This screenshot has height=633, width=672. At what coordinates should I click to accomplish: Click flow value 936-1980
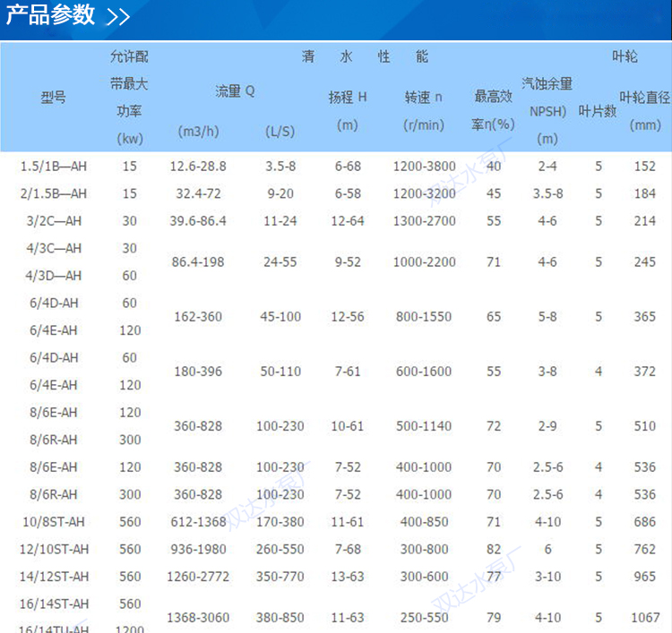click(x=198, y=550)
